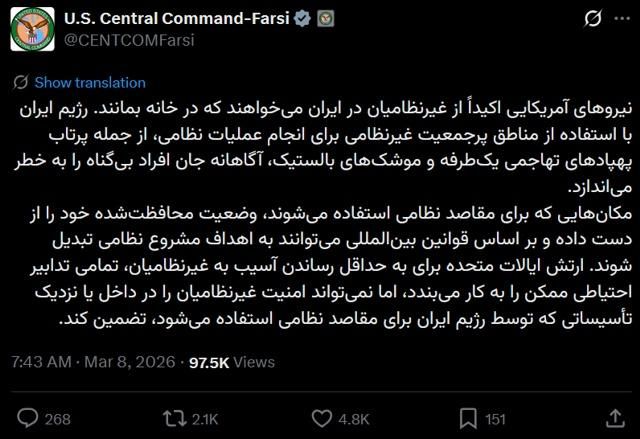640x439 pixels.
Task: Click the translate icon beside Show translation
Action: point(20,82)
